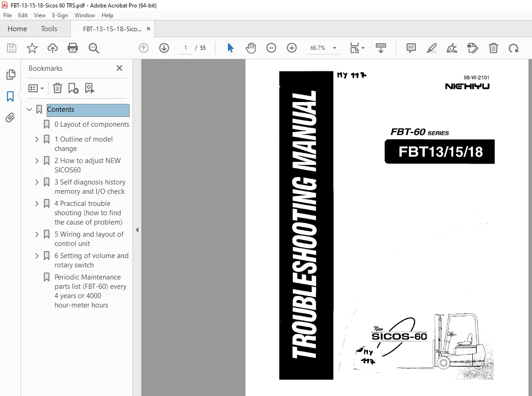The image size is (532, 396).
Task: Expand '3 Self diagnosis history' bookmark
Action: 37,183
